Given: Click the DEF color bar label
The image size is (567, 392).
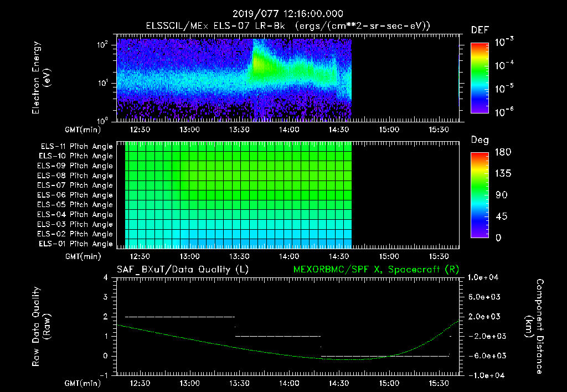Looking at the screenshot, I should [x=480, y=30].
